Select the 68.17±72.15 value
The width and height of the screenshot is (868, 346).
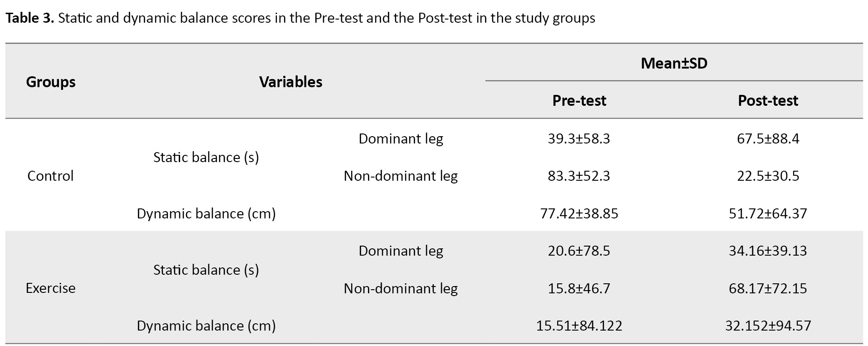(768, 288)
